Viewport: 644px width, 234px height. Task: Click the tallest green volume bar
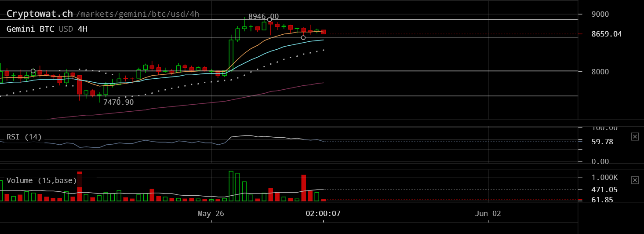click(231, 186)
